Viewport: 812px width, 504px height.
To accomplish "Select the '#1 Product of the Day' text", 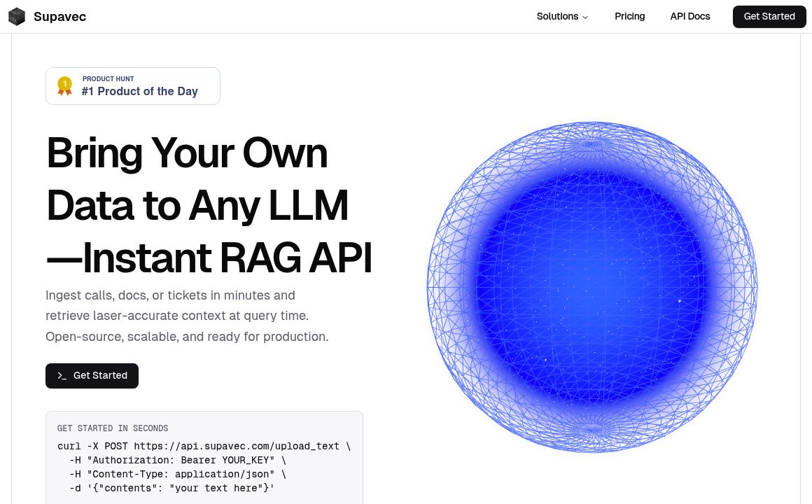I will click(139, 92).
